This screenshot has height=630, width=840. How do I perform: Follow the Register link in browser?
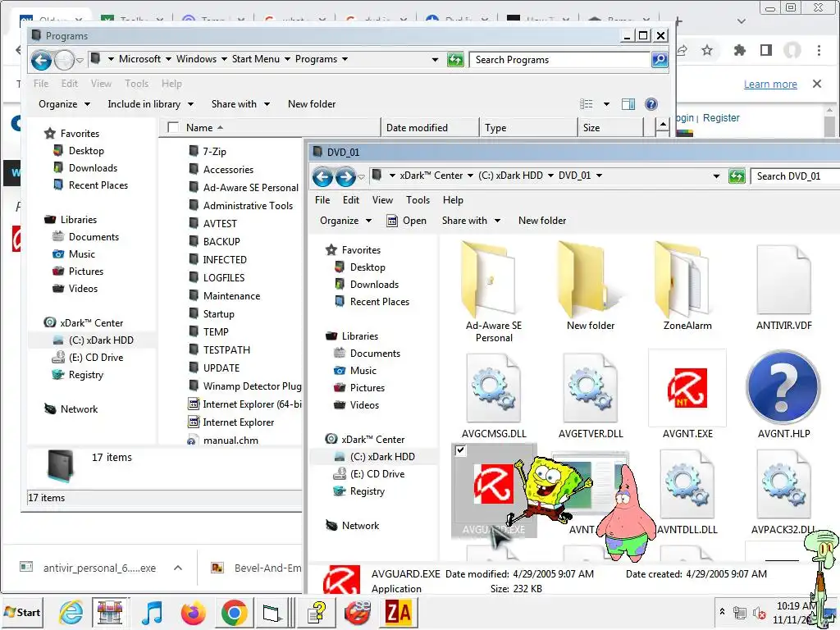click(720, 118)
